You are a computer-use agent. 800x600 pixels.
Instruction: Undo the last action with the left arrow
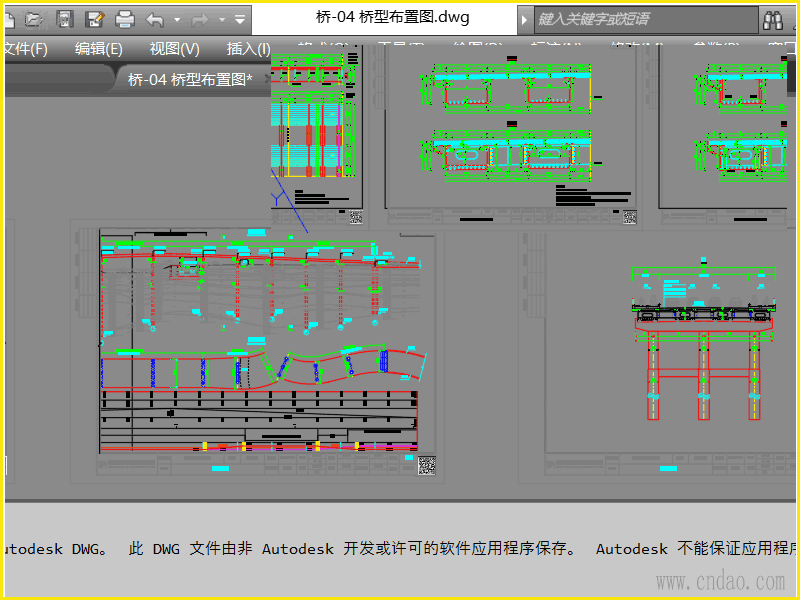click(x=155, y=20)
